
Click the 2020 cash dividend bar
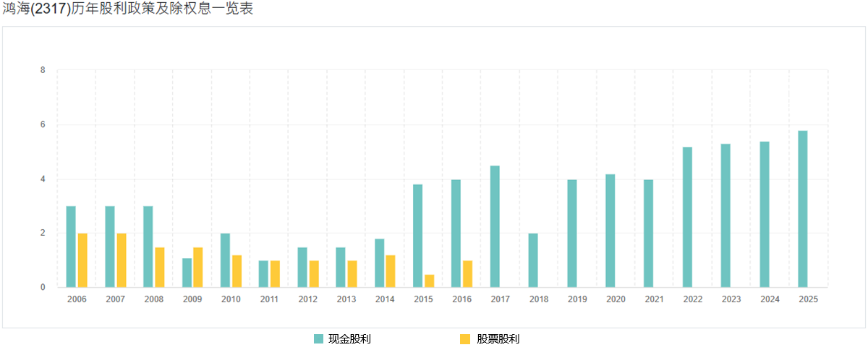pyautogui.click(x=610, y=231)
